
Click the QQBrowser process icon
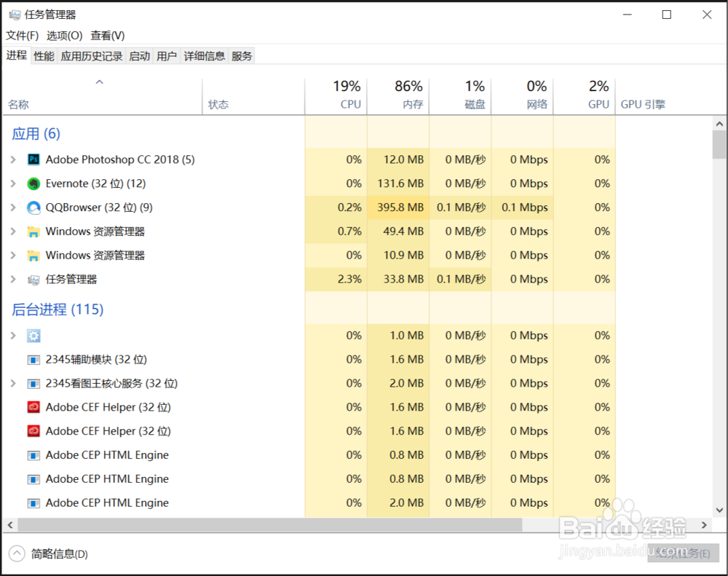coord(33,208)
